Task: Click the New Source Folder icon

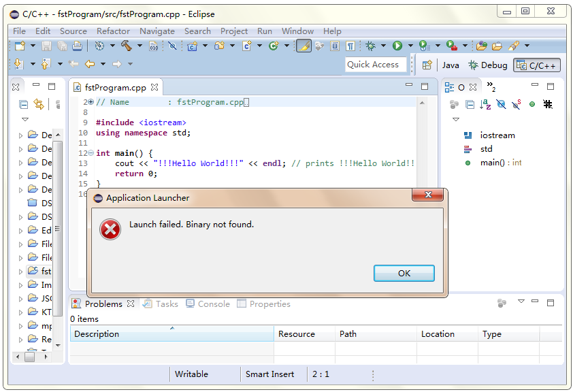Action: coord(219,46)
